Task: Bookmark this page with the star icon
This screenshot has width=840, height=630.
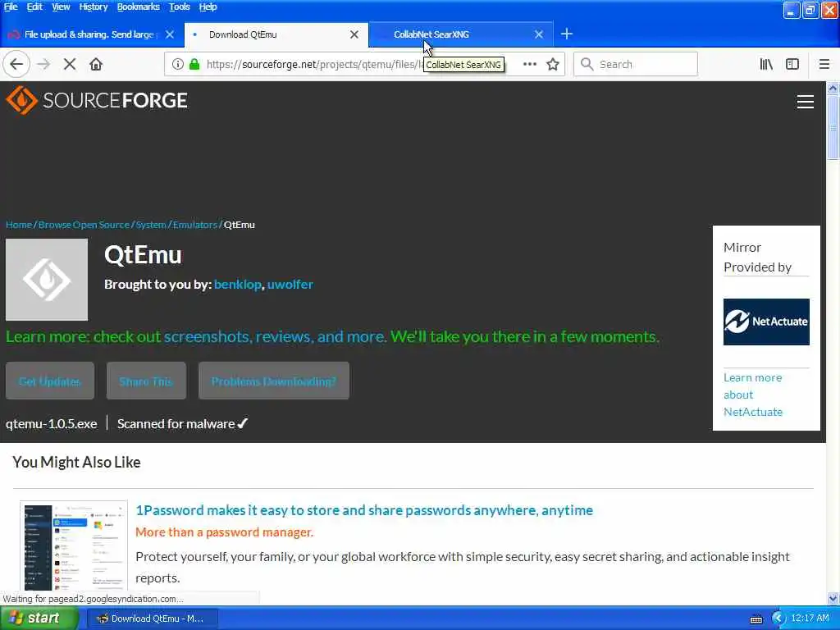Action: point(553,64)
